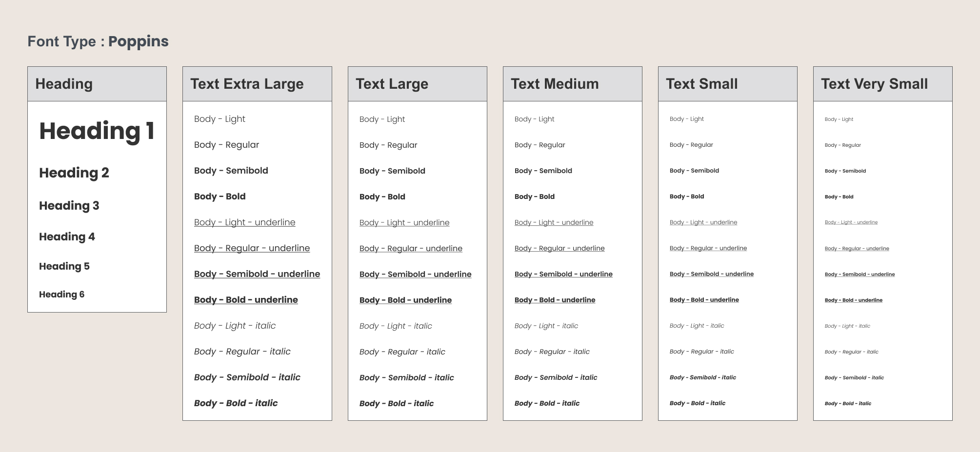Select the 'Text Small' card header

(727, 84)
